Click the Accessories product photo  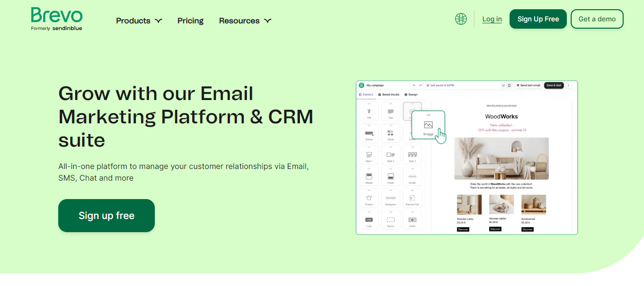(x=534, y=204)
